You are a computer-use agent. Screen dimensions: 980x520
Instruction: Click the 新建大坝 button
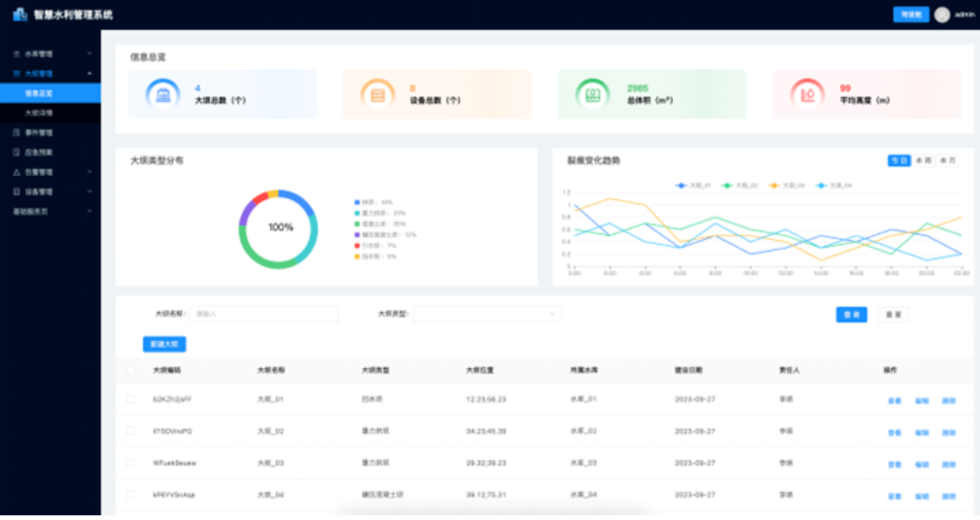(164, 344)
